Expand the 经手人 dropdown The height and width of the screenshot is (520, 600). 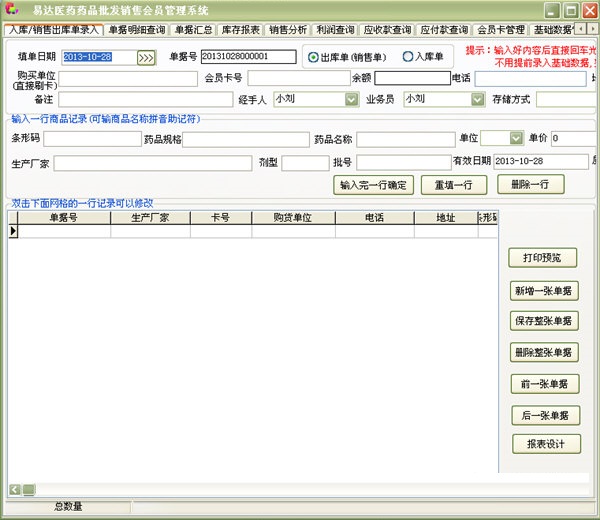click(351, 99)
